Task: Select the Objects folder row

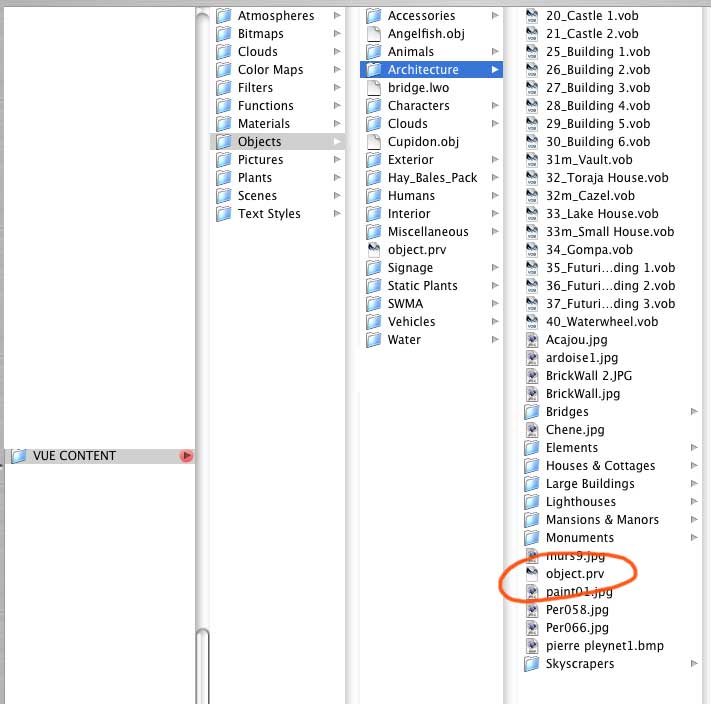Action: point(278,142)
